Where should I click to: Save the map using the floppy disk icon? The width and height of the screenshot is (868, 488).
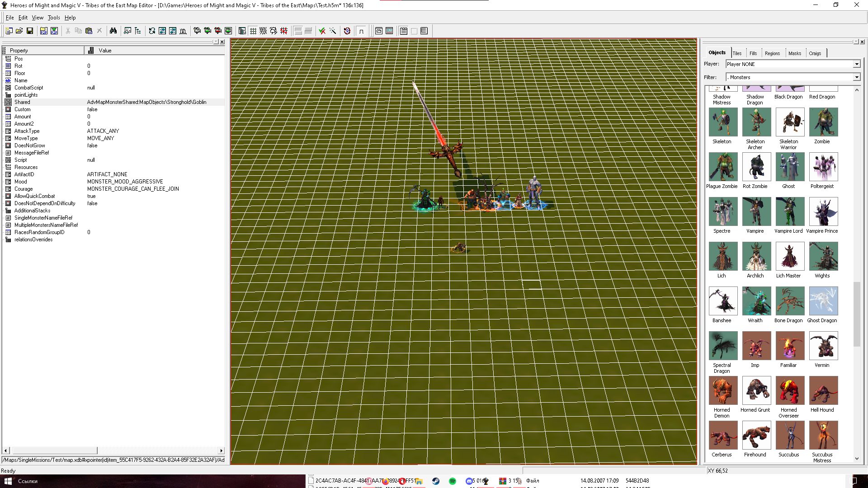[30, 31]
